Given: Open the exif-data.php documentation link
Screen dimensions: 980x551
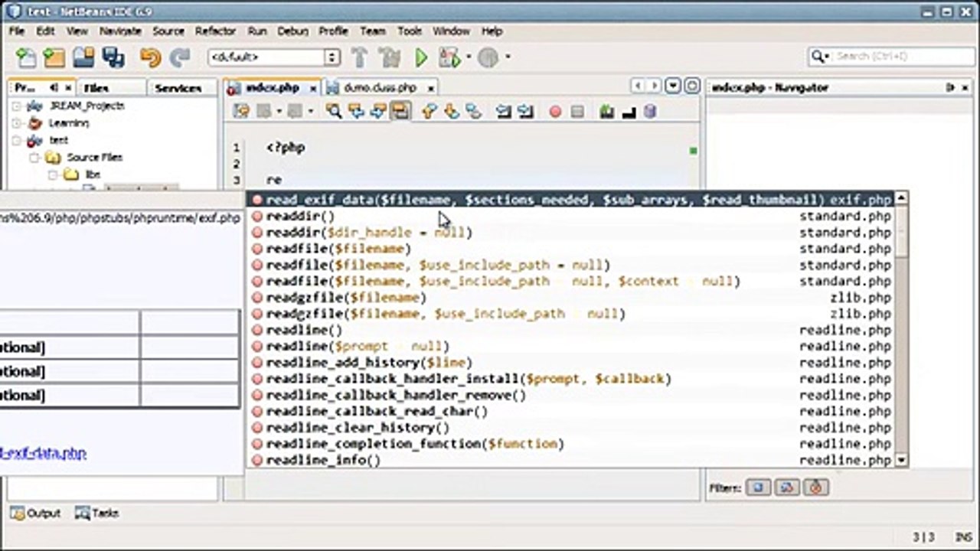Looking at the screenshot, I should pos(43,453).
